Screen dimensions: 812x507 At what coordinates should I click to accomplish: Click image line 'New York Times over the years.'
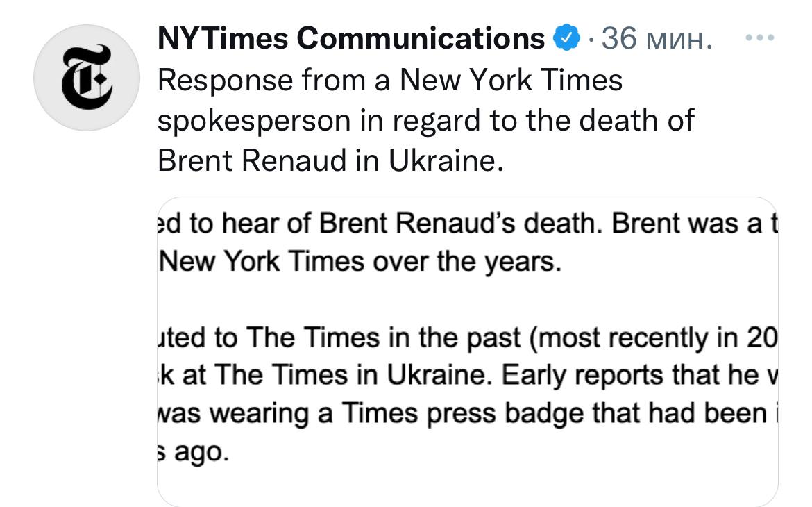(360, 262)
